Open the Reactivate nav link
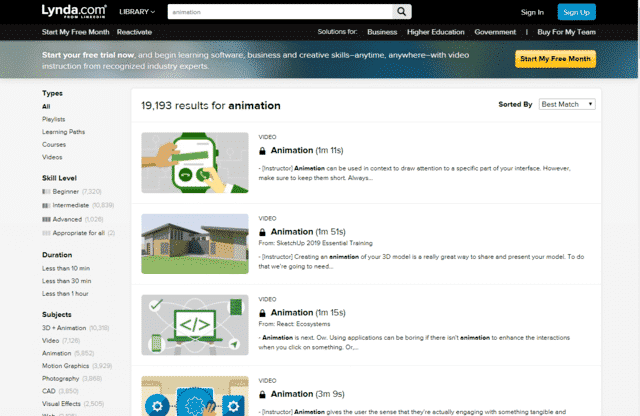 point(134,32)
